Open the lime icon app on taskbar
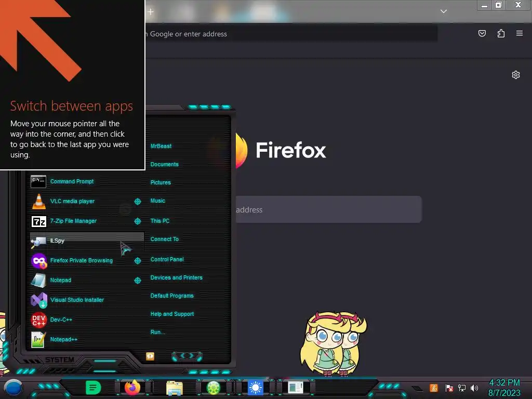 [214, 388]
